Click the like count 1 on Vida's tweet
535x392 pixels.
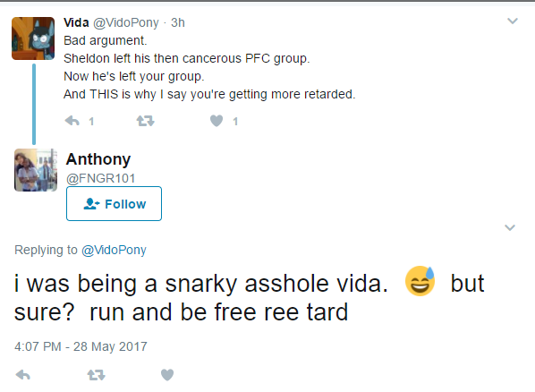[x=235, y=121]
